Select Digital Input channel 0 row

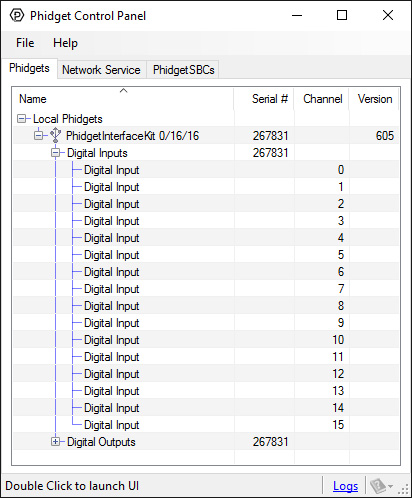click(x=206, y=170)
